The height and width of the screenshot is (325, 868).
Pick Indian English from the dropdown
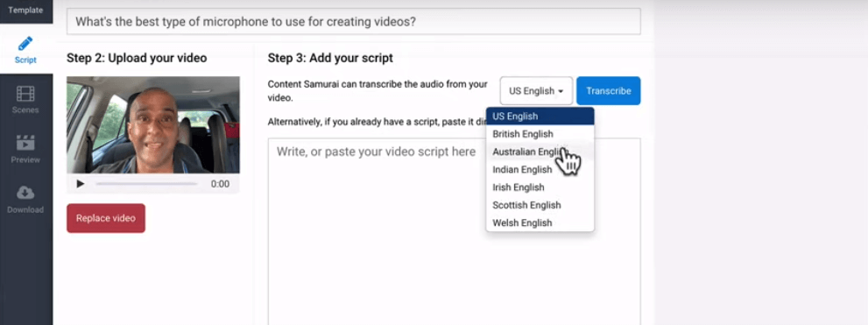(x=540, y=169)
